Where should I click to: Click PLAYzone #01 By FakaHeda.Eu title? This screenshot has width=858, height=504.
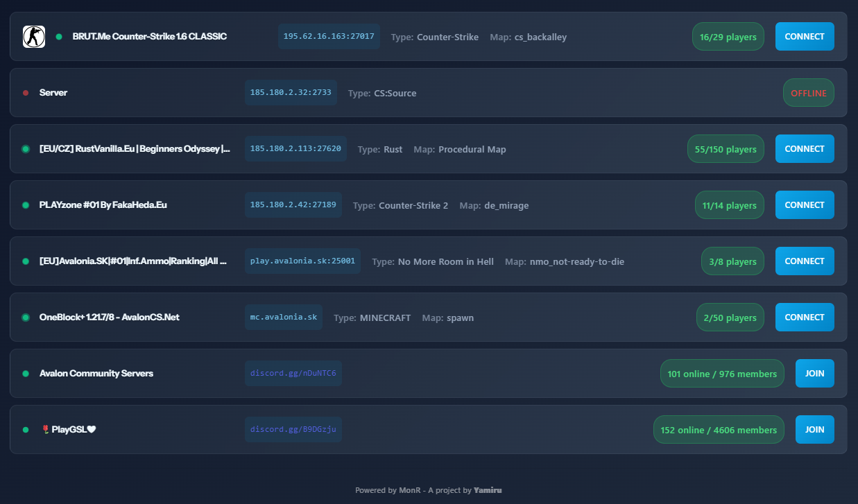(103, 205)
